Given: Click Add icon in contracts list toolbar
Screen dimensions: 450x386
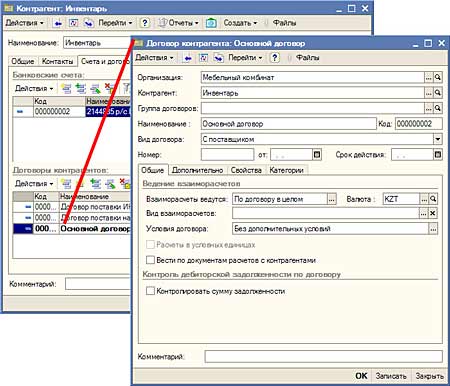Looking at the screenshot, I should (x=66, y=184).
